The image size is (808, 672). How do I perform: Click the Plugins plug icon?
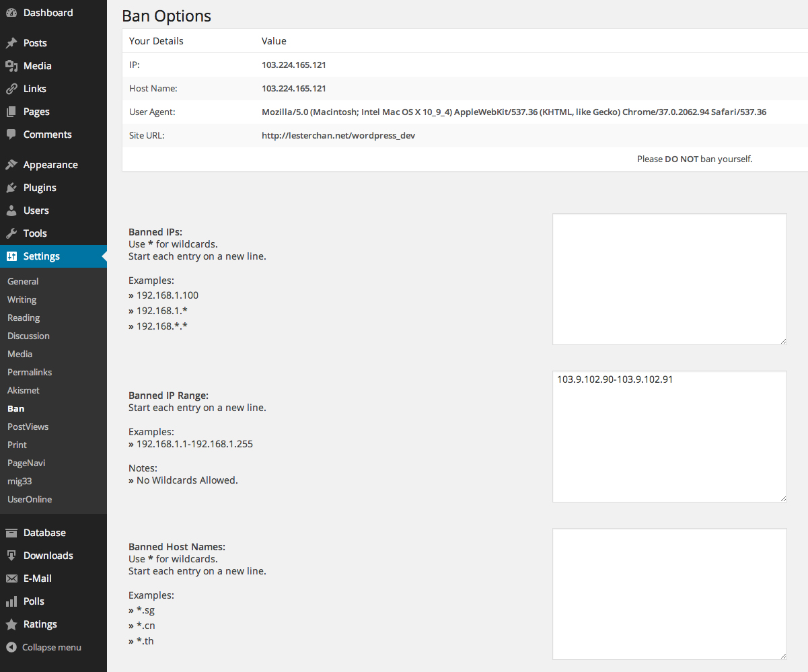(11, 188)
